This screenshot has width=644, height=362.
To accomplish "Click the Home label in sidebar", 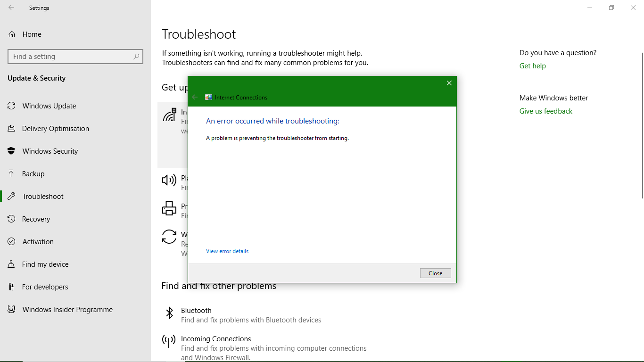I will (32, 34).
